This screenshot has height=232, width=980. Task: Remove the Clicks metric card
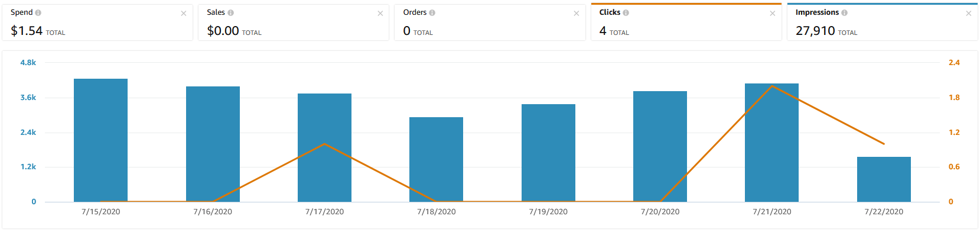(x=773, y=14)
